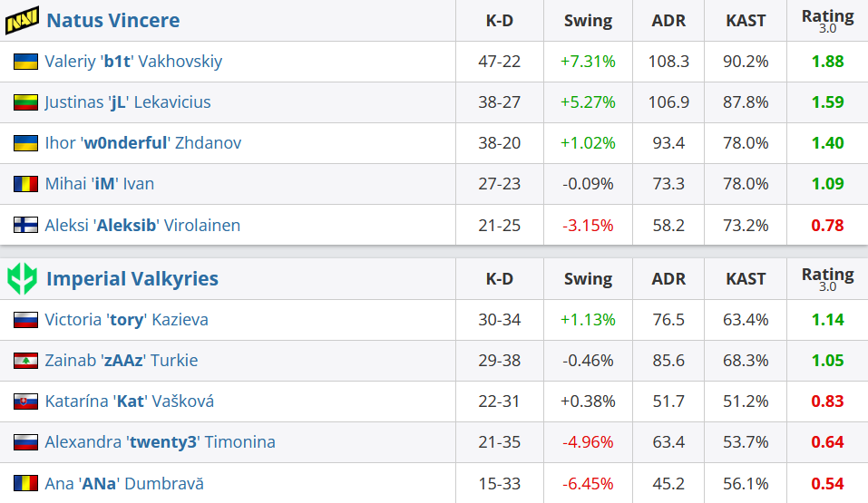The image size is (868, 503).
Task: Click the Lebanon flag beside zAAz
Action: click(x=25, y=361)
